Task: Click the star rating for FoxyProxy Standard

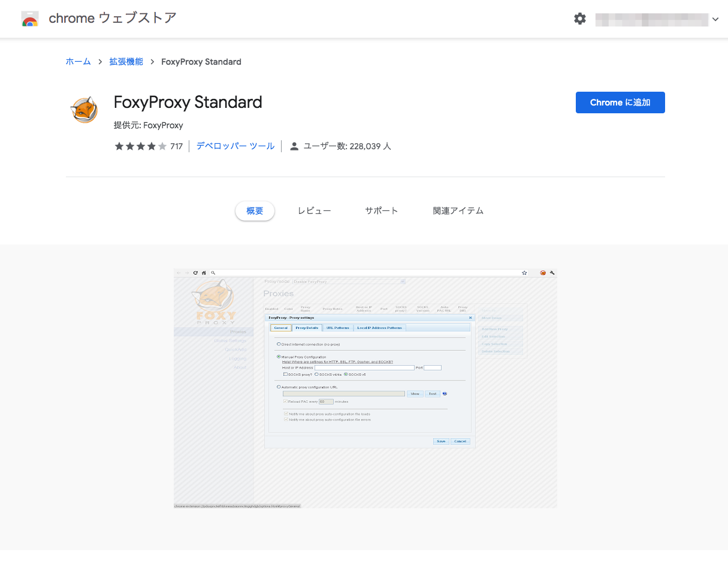Action: [x=141, y=146]
